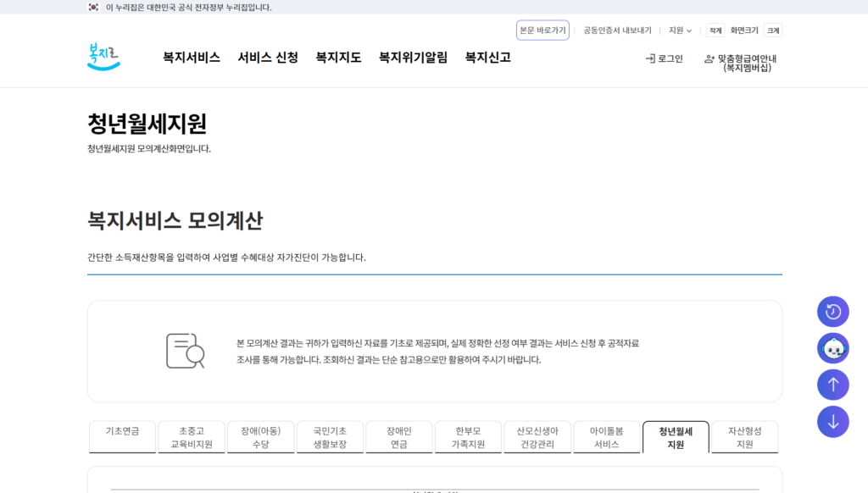Screen dimensions: 868x493
Task: Switch to the 국민기초 생활보장 tab
Action: pos(329,436)
